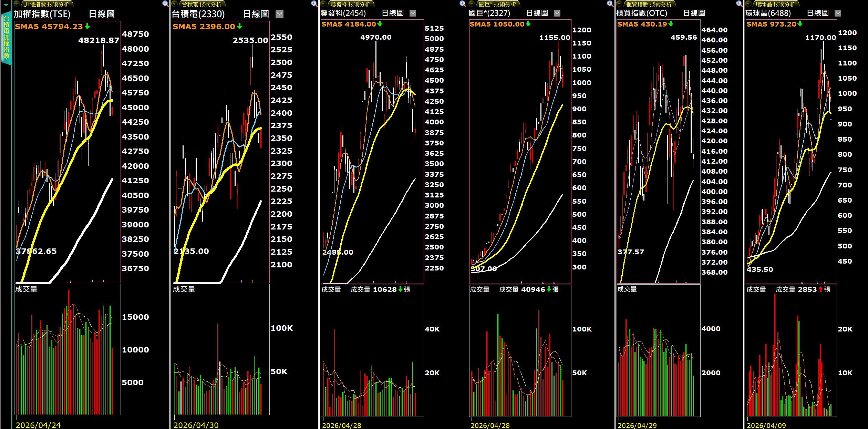Click the 2026/04/24 date under 加權指數 chart
The width and height of the screenshot is (868, 429).
pyautogui.click(x=38, y=425)
